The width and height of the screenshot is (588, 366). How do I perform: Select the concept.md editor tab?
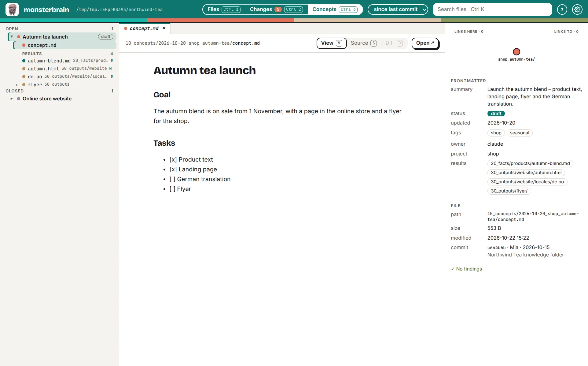pos(144,28)
